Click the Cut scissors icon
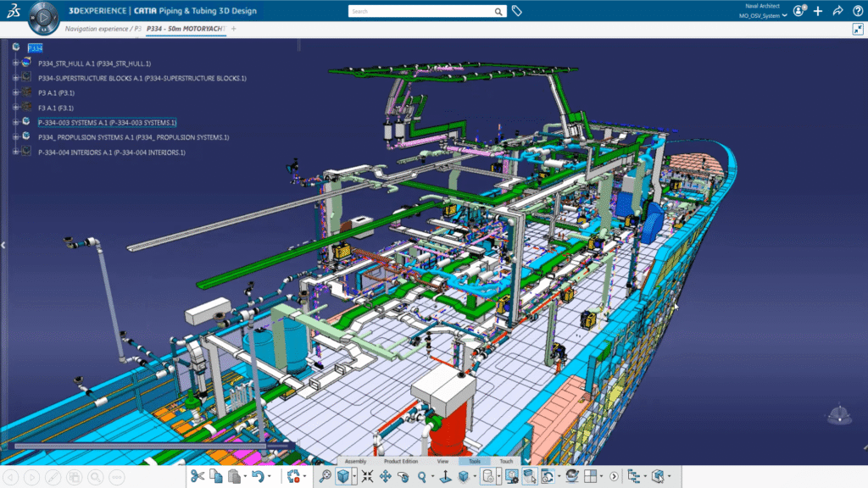Image resolution: width=868 pixels, height=488 pixels. pyautogui.click(x=198, y=476)
